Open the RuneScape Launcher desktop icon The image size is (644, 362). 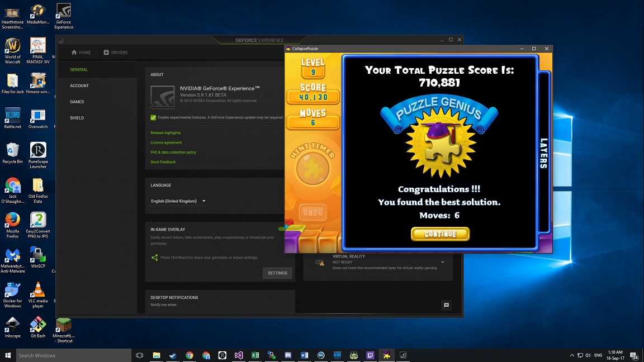[38, 150]
